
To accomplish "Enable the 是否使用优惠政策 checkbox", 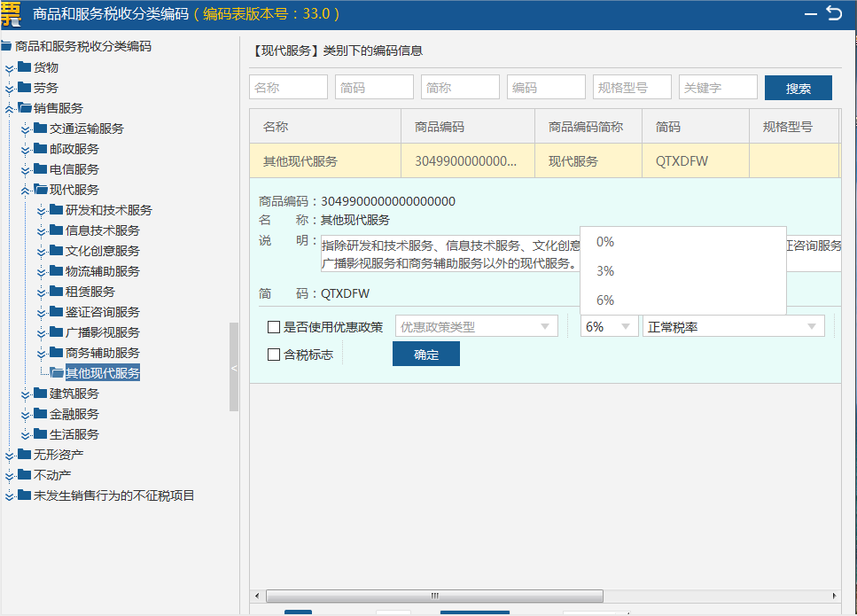I will 274,327.
